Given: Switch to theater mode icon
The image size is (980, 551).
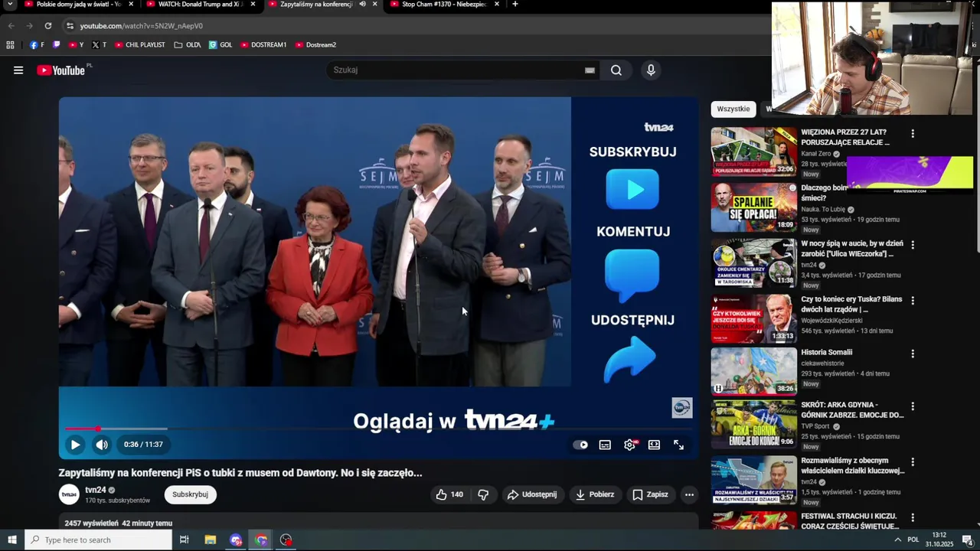Looking at the screenshot, I should (654, 445).
